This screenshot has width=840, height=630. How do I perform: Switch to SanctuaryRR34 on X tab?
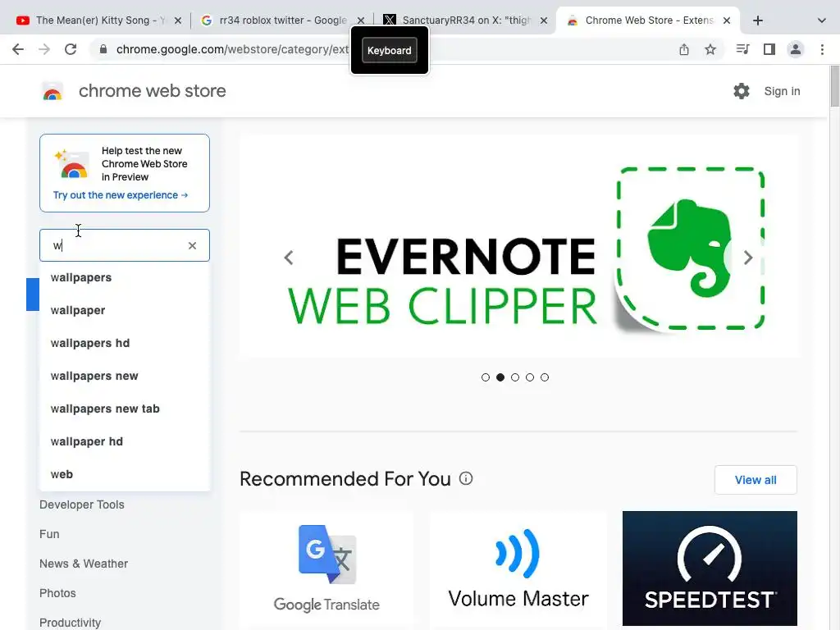(x=465, y=21)
